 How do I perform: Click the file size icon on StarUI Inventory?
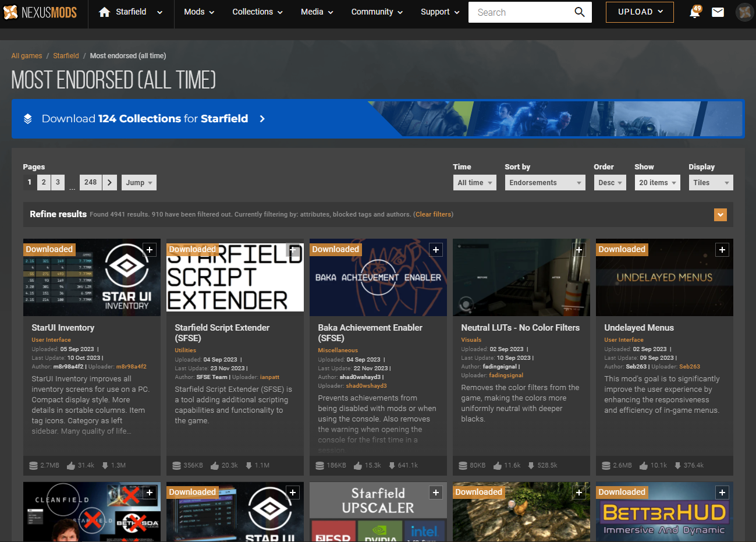pos(34,465)
